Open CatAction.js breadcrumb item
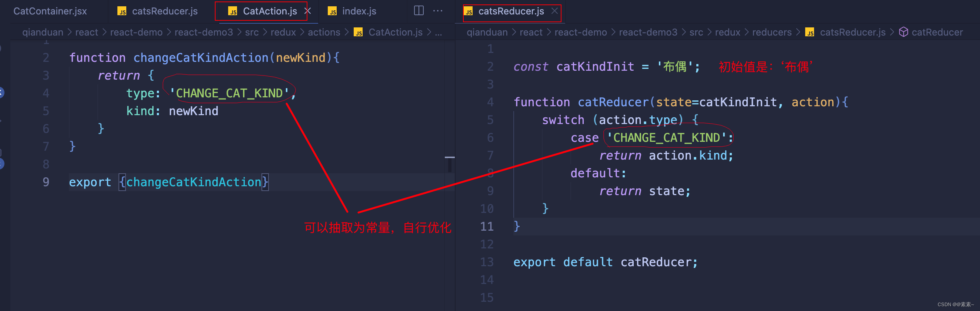 (395, 32)
